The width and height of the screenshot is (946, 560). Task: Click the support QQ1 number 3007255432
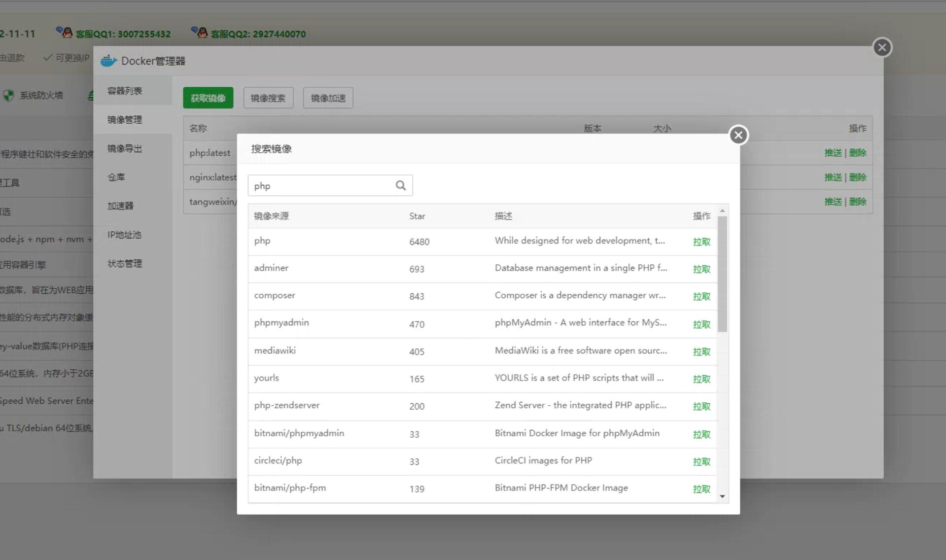coord(144,34)
